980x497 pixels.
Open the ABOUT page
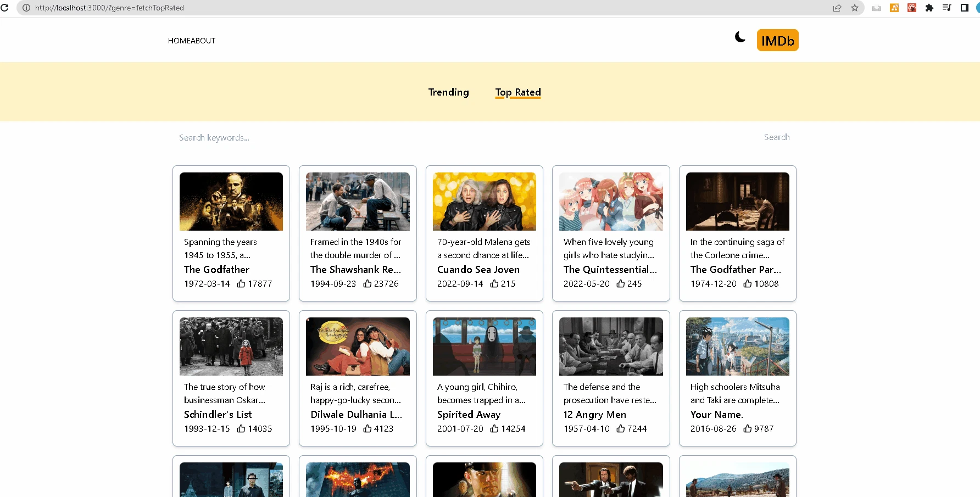pos(203,41)
